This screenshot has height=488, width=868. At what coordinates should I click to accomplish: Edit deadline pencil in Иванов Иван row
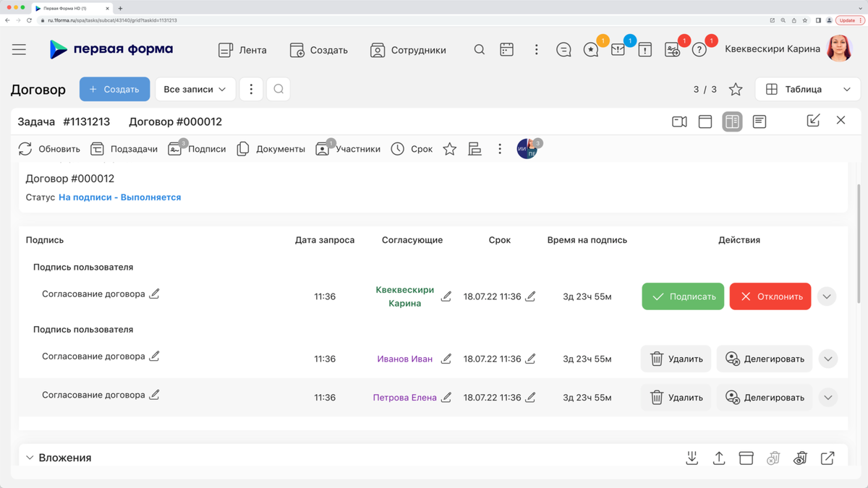pos(530,359)
